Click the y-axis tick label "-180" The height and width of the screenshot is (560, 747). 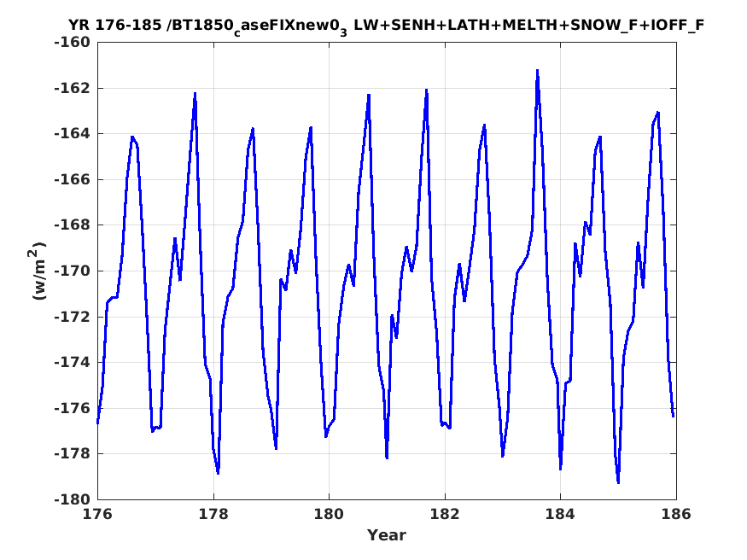click(73, 499)
